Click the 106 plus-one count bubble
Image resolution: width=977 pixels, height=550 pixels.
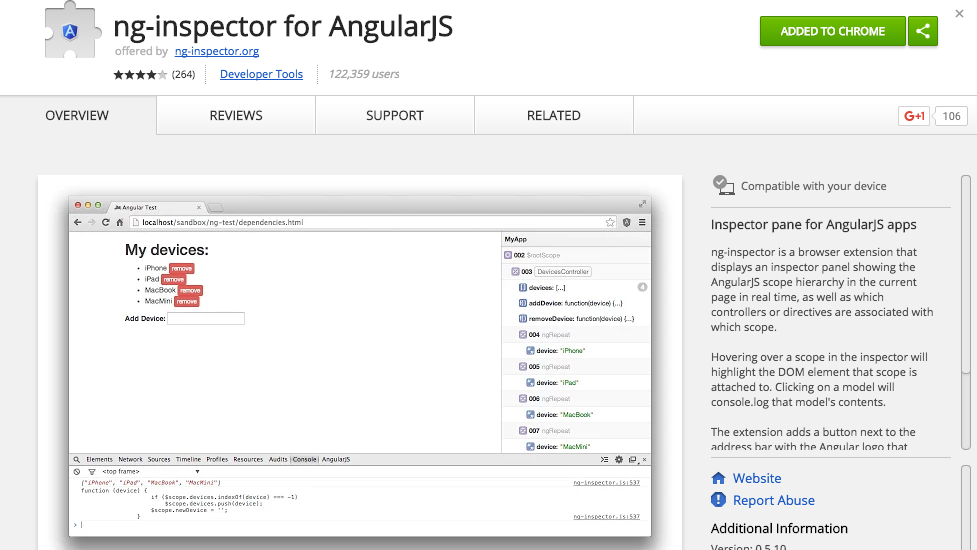tap(951, 116)
